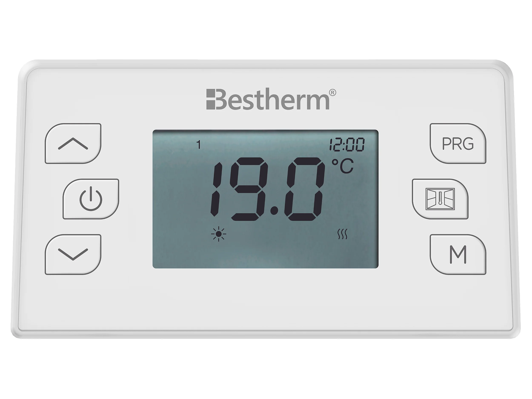Viewport: 532px width, 399px height.
Task: Activate the open window detection button
Action: pyautogui.click(x=440, y=199)
